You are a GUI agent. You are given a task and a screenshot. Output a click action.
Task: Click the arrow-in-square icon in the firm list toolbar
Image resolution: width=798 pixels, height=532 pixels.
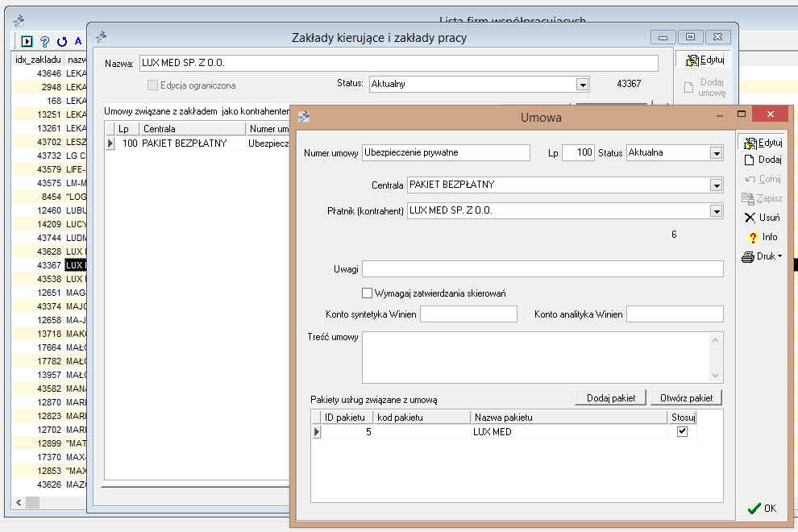tap(27, 41)
